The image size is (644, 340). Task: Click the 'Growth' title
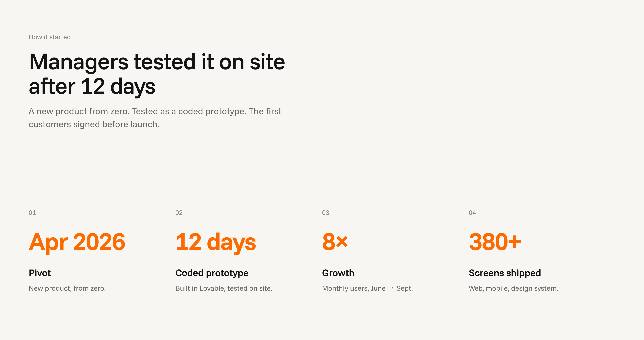pos(338,273)
